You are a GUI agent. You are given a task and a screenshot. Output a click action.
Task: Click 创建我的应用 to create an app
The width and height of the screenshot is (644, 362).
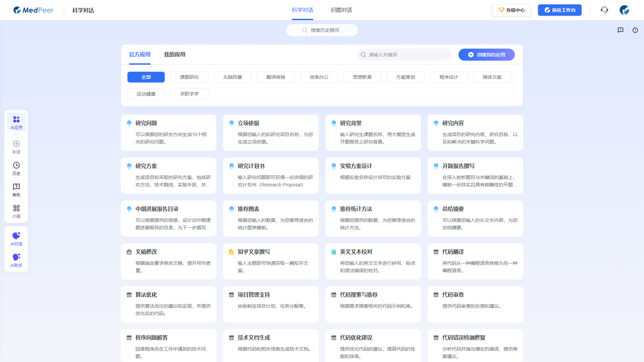[x=486, y=55]
